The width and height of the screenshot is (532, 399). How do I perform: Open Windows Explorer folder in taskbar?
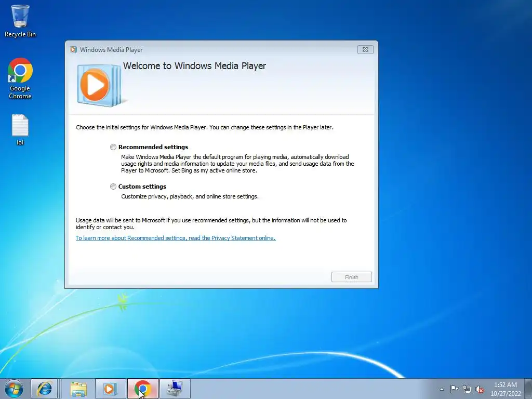pyautogui.click(x=78, y=389)
